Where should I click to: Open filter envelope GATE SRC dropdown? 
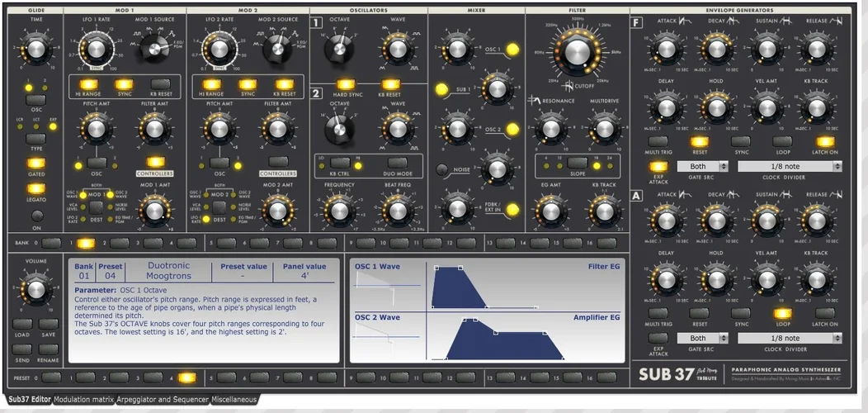point(702,166)
